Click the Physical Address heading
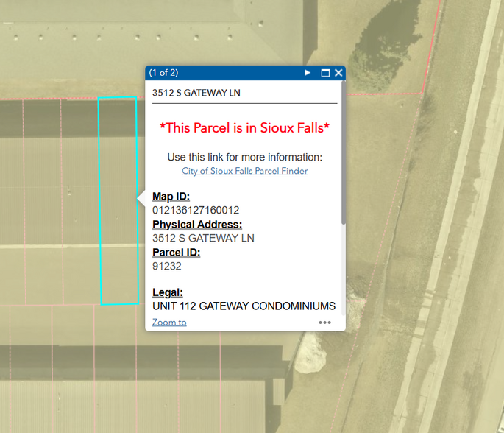The image size is (504, 433). point(197,225)
